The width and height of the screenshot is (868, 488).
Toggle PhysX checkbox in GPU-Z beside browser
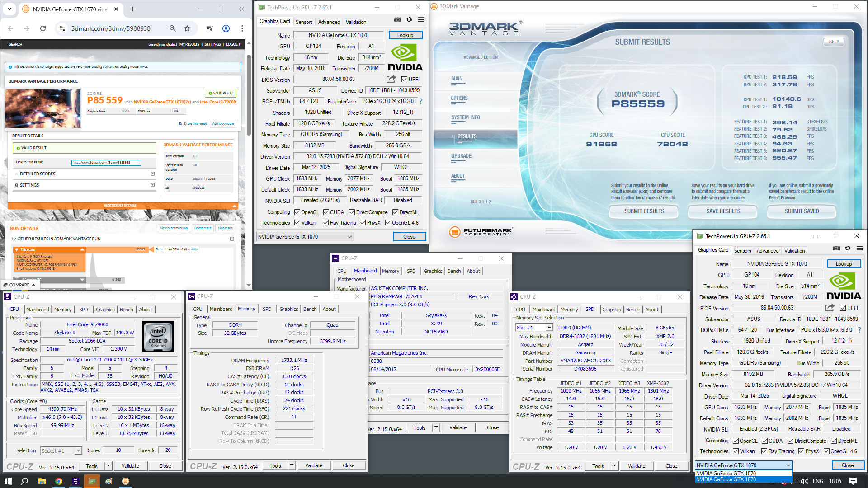coord(363,223)
